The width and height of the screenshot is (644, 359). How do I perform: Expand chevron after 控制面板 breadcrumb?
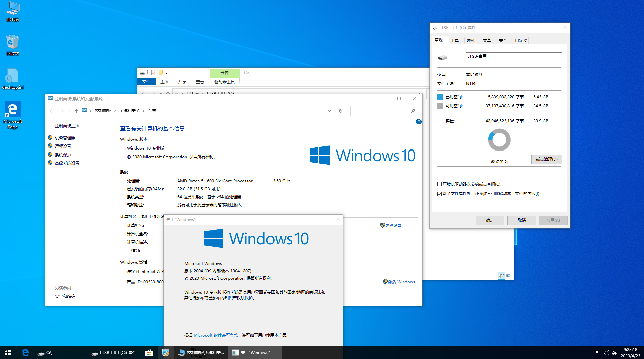click(x=115, y=111)
